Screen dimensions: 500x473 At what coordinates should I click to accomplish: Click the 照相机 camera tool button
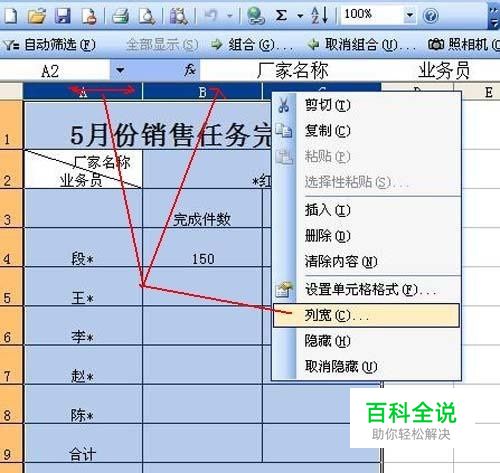tap(463, 44)
